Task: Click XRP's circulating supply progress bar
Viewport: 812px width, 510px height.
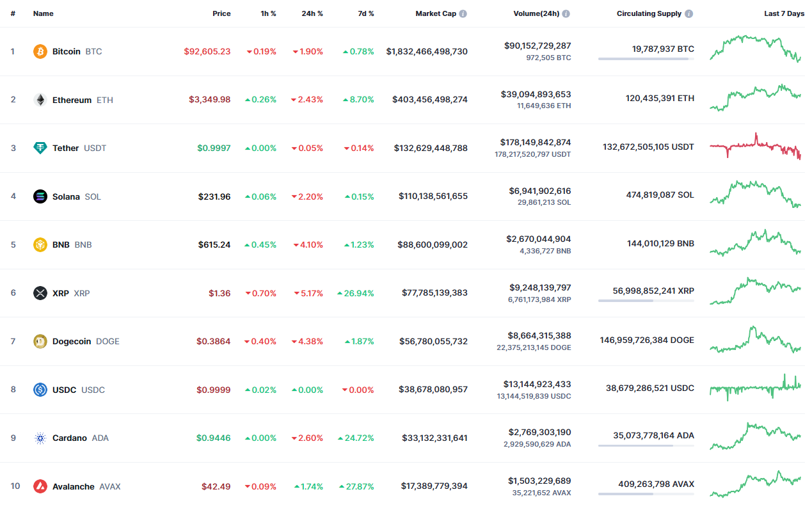Action: pyautogui.click(x=646, y=301)
